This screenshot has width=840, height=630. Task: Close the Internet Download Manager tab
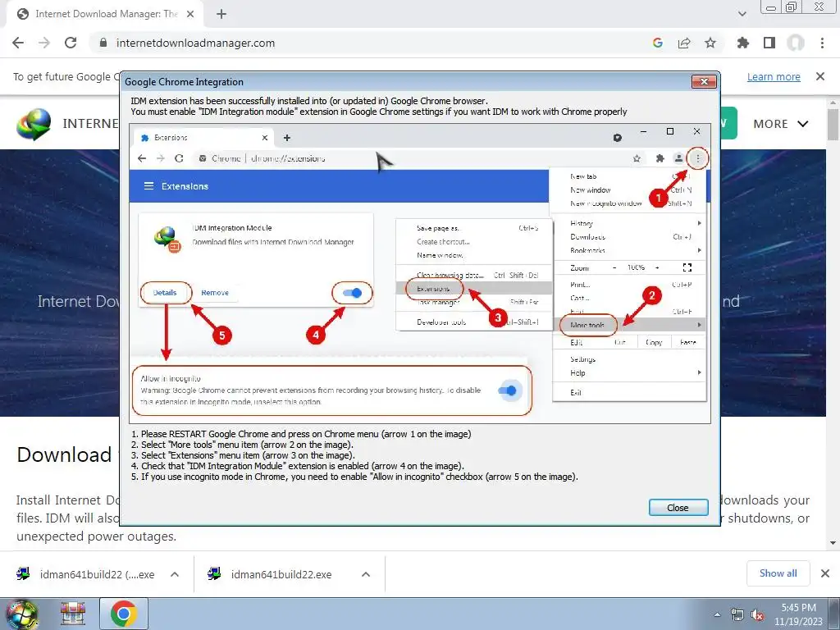pyautogui.click(x=190, y=14)
